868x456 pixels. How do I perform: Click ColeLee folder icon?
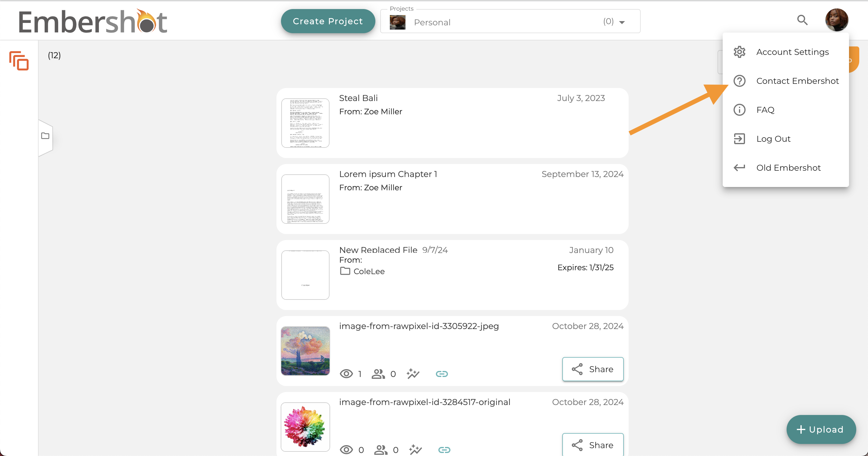point(345,271)
